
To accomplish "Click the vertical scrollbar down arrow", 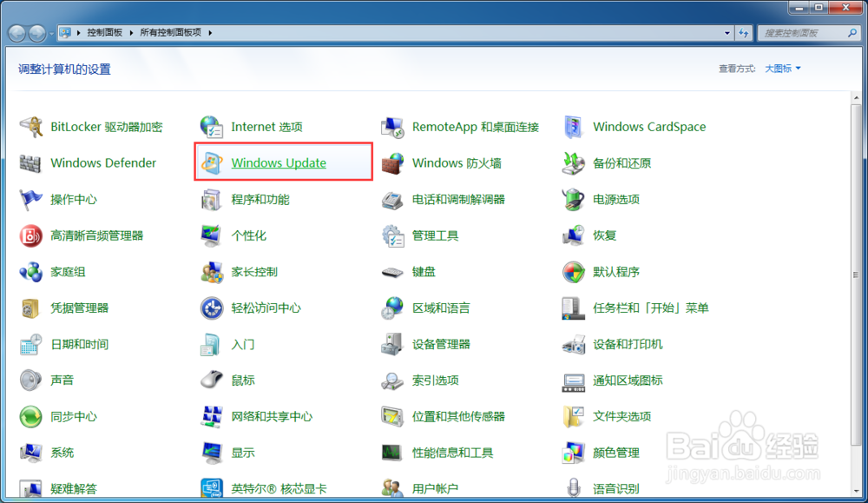I will pos(857,491).
